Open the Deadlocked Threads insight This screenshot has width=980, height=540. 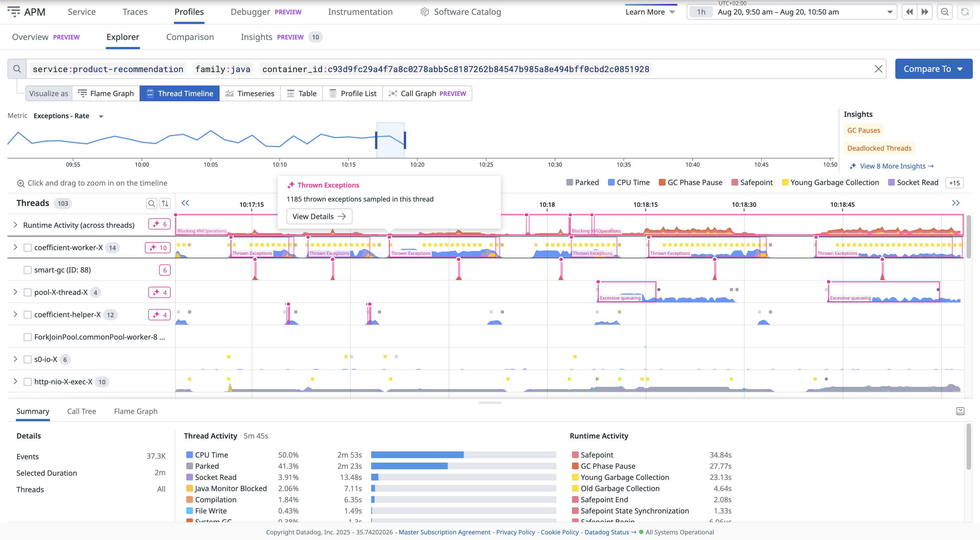click(879, 148)
